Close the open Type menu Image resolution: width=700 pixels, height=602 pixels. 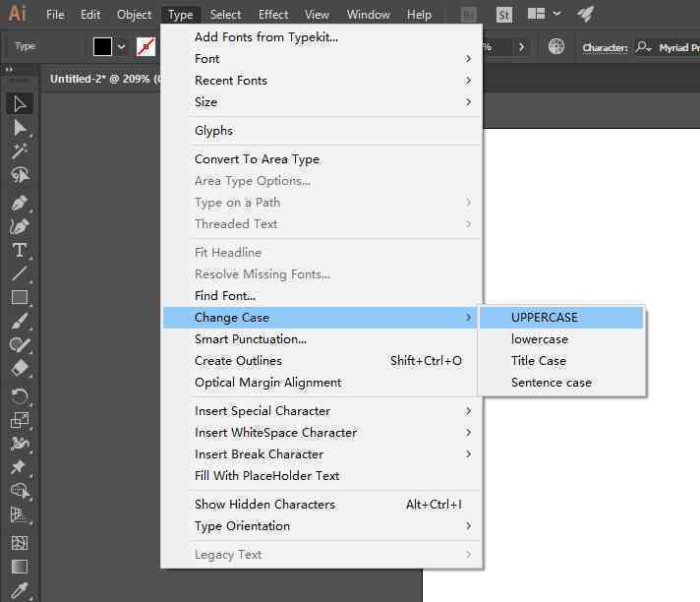click(180, 15)
